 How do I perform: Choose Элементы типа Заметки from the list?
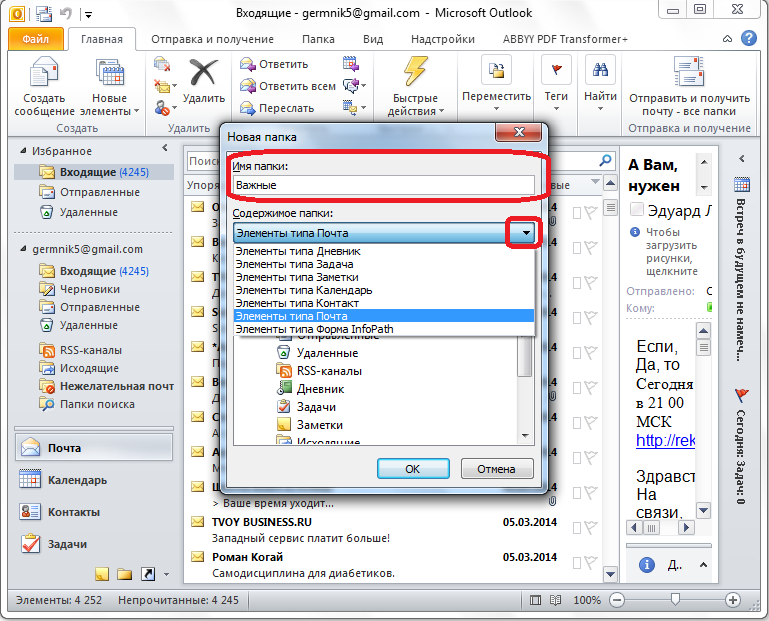384,277
